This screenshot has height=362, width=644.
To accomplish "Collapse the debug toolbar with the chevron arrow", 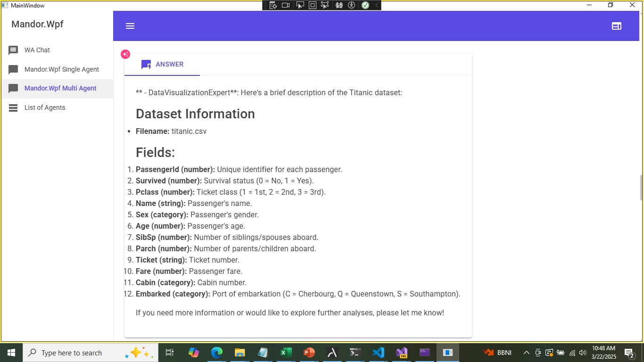I will point(377,5).
